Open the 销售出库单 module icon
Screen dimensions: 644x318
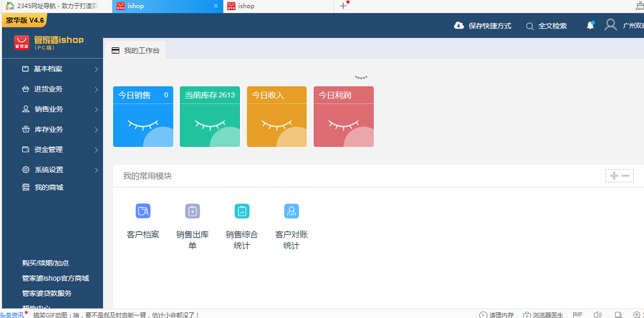[x=193, y=211]
